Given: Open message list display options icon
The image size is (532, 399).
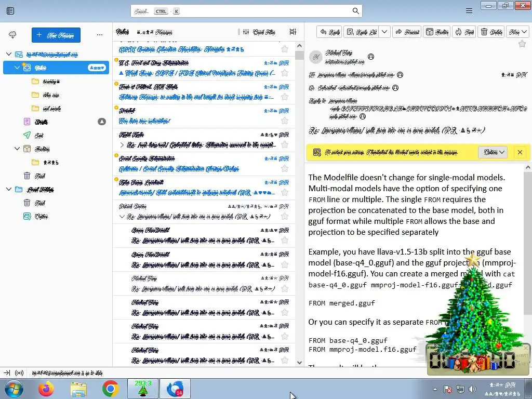Looking at the screenshot, I should 293,32.
